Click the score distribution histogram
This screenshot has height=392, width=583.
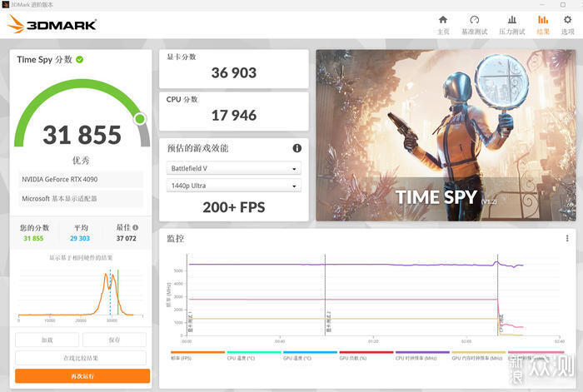80,295
